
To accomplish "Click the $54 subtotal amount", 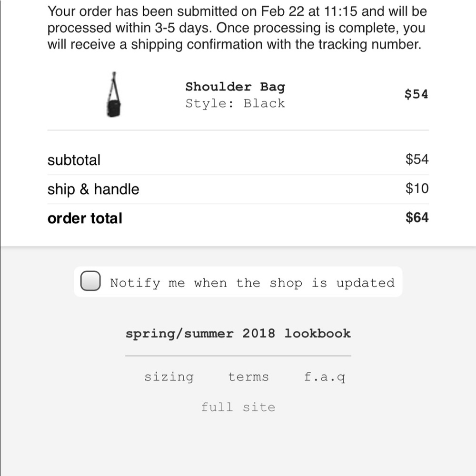I will tap(417, 159).
